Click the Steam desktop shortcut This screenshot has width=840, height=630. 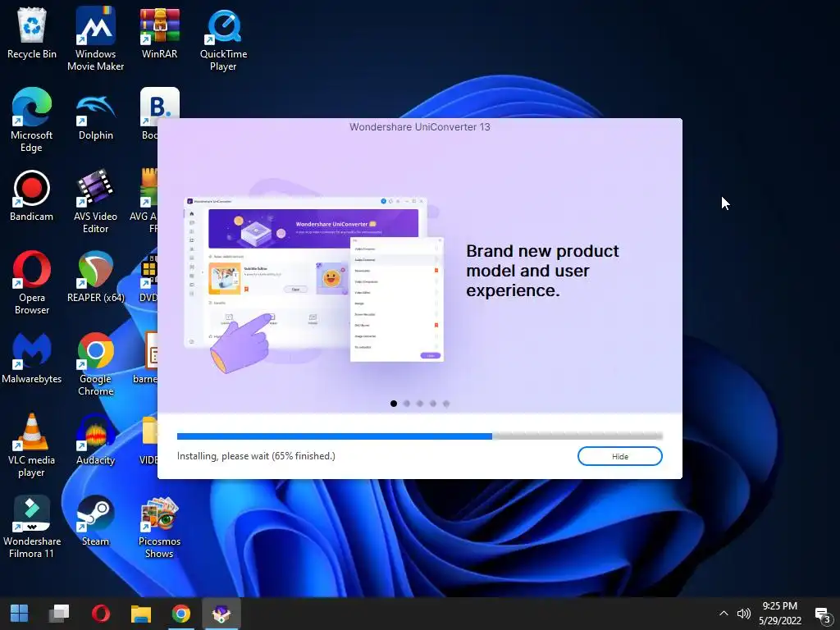(x=95, y=521)
